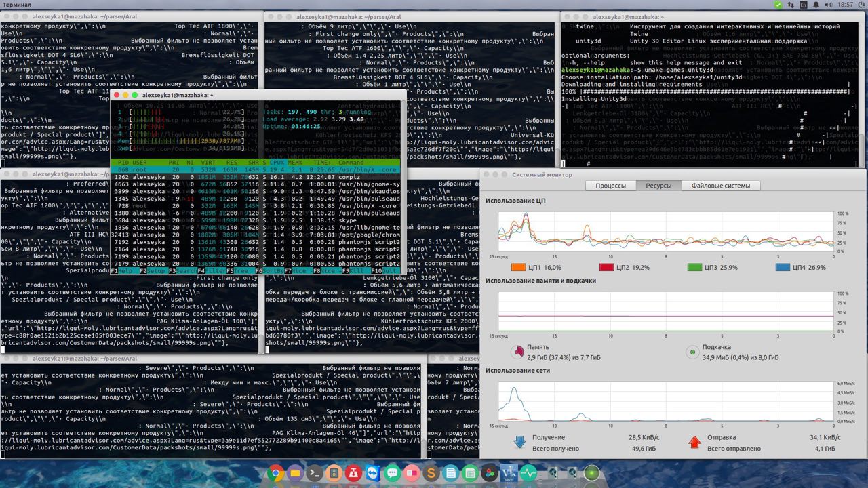This screenshot has width=868, height=488.
Task: Open TeamViewer from the dock
Action: [372, 473]
